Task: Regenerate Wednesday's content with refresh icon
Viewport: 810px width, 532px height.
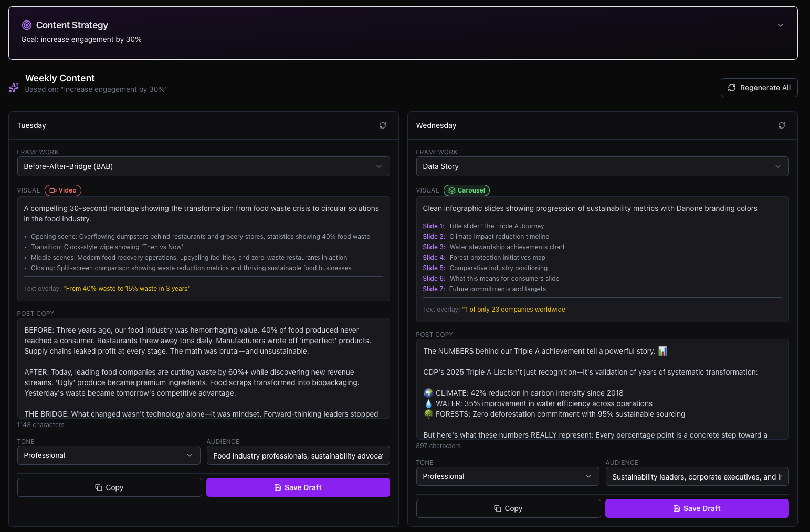Action: [782, 125]
